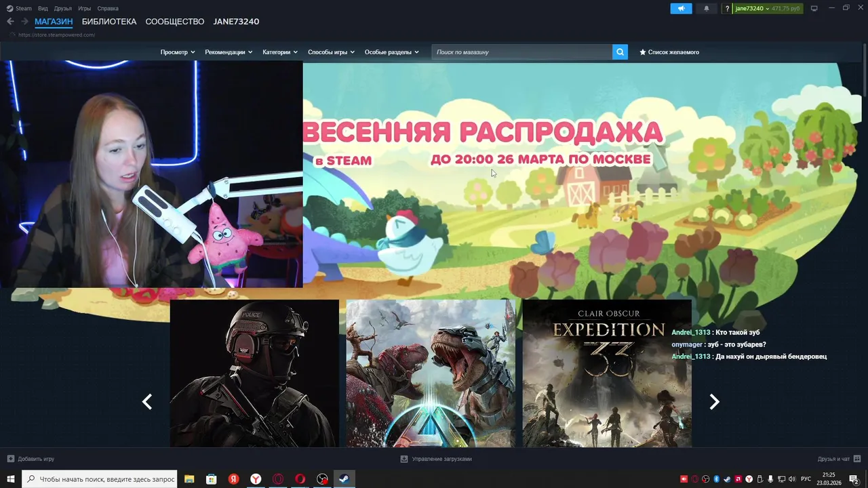
Task: Open the solid red Opera taskbar icon
Action: point(300,479)
